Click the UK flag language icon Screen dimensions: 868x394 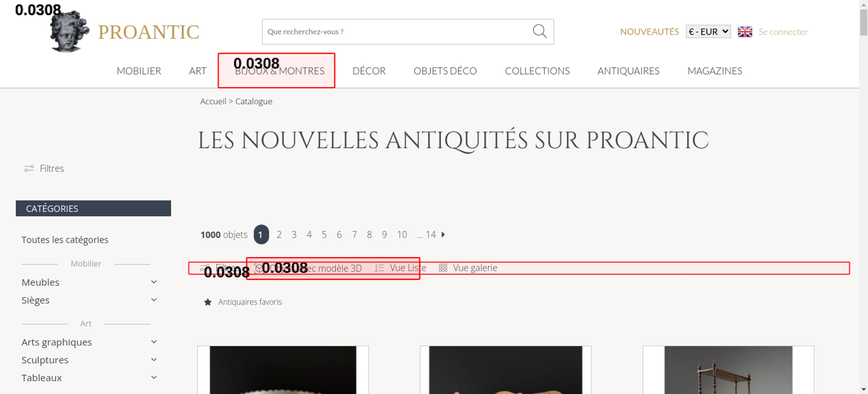[x=745, y=32]
